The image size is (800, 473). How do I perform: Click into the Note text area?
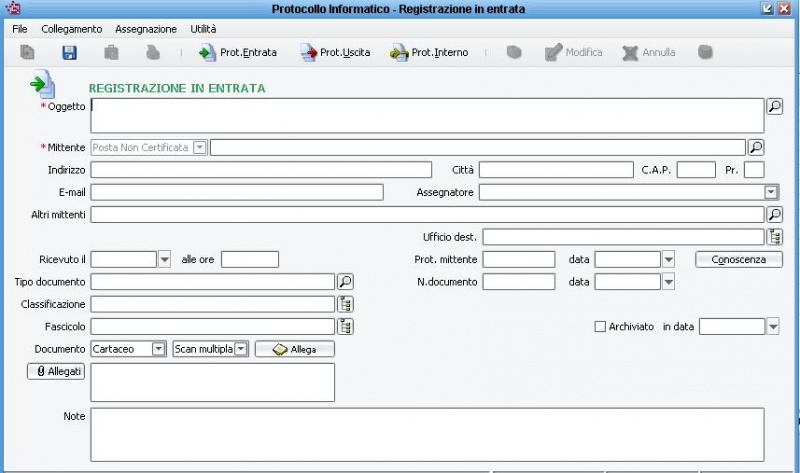pos(427,434)
